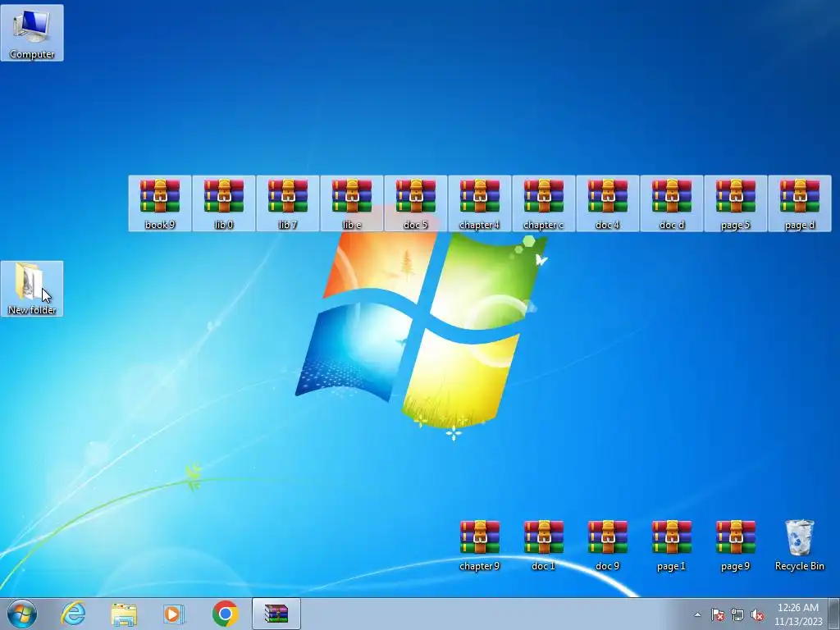Launch Internet Explorer from taskbar
The width and height of the screenshot is (840, 630).
pyautogui.click(x=73, y=614)
